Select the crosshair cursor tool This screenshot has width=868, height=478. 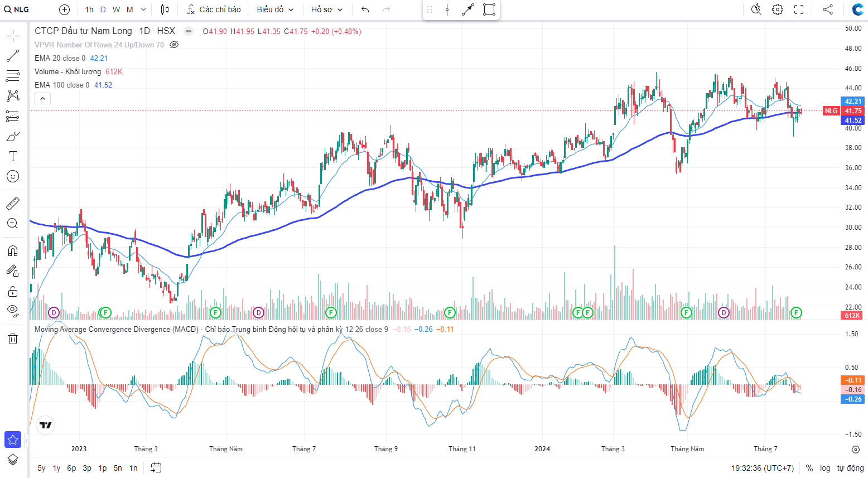(13, 36)
